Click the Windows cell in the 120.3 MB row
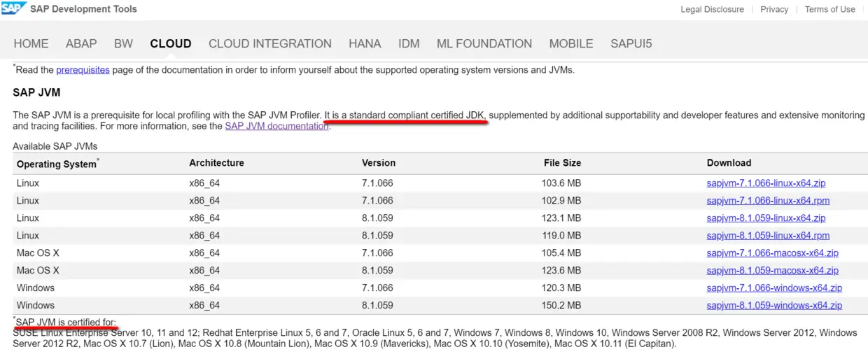 (x=35, y=288)
